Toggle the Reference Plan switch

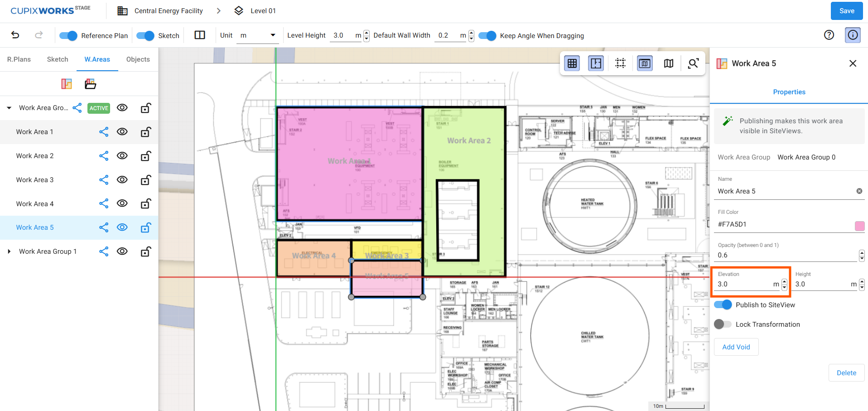68,36
